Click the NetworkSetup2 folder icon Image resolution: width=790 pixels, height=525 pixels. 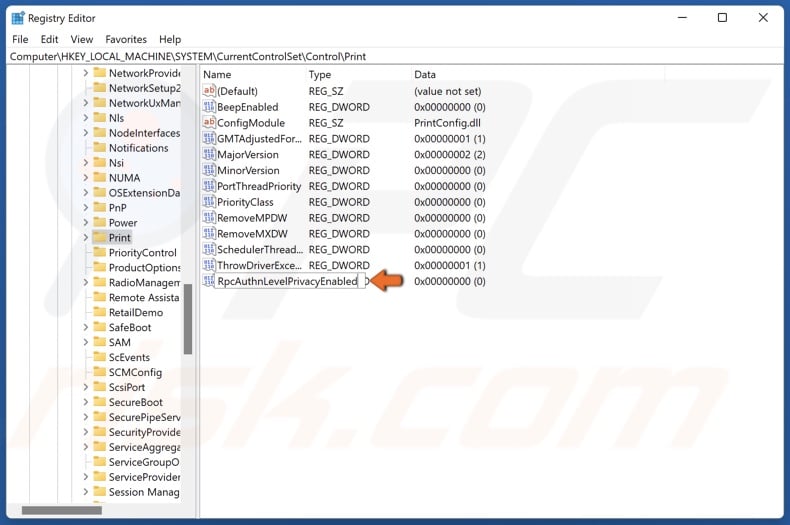click(100, 88)
